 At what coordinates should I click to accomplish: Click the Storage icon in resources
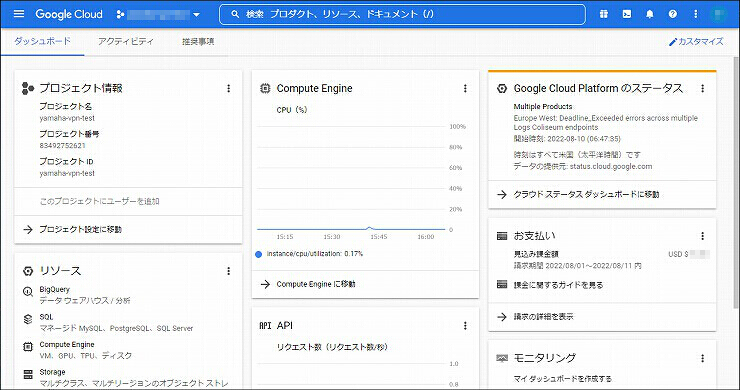[28, 375]
